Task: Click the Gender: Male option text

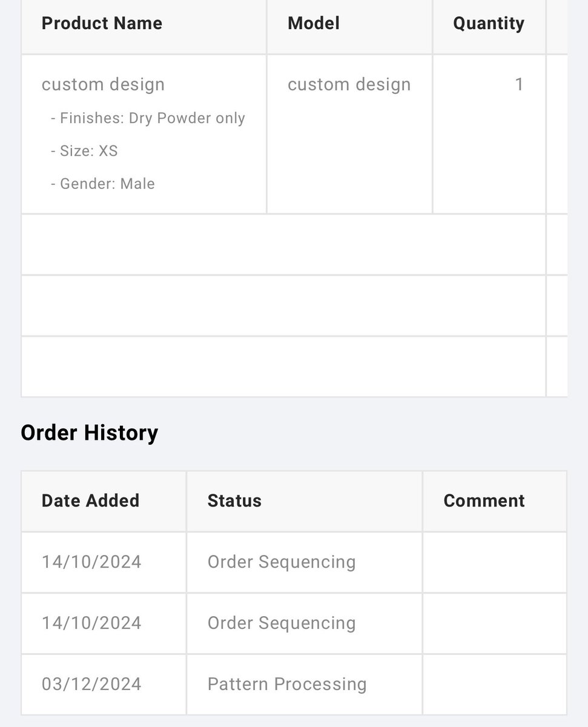Action: (103, 184)
